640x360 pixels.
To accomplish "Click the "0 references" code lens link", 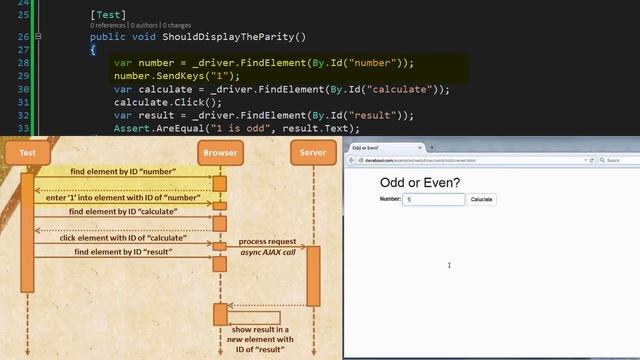I will (x=108, y=25).
